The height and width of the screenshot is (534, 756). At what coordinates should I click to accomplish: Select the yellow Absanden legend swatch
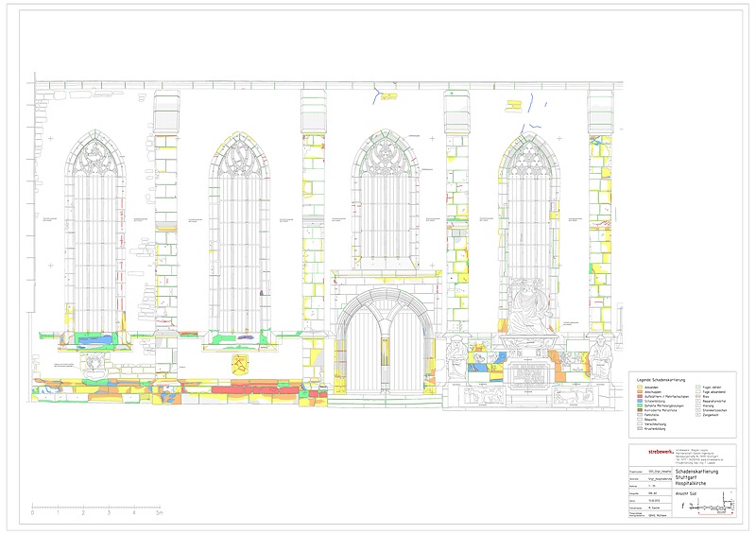click(639, 387)
